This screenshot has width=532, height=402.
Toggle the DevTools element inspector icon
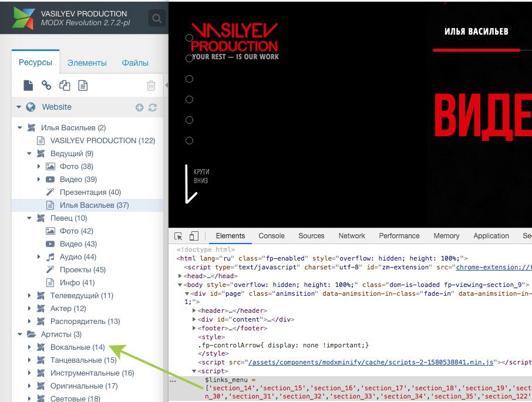pyautogui.click(x=178, y=237)
